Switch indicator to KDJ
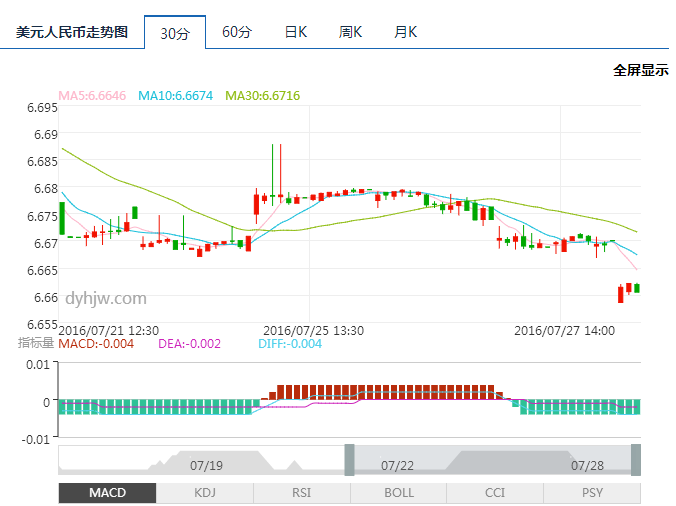The height and width of the screenshot is (506, 676). tap(204, 493)
